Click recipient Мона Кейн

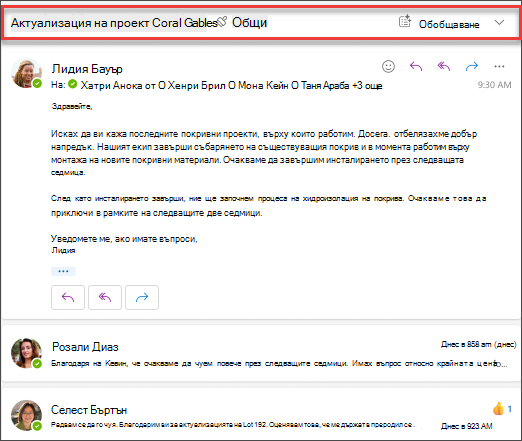[x=263, y=85]
